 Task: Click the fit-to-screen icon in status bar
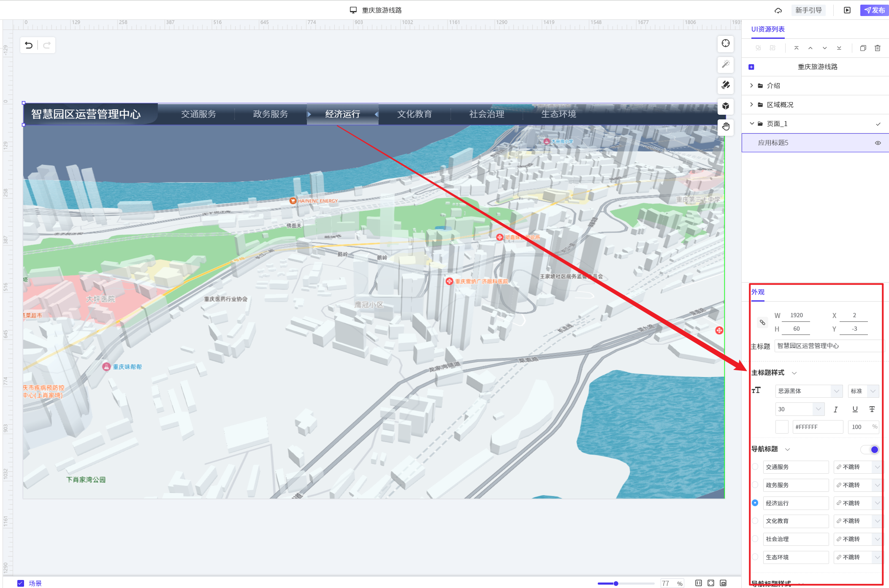click(x=711, y=583)
